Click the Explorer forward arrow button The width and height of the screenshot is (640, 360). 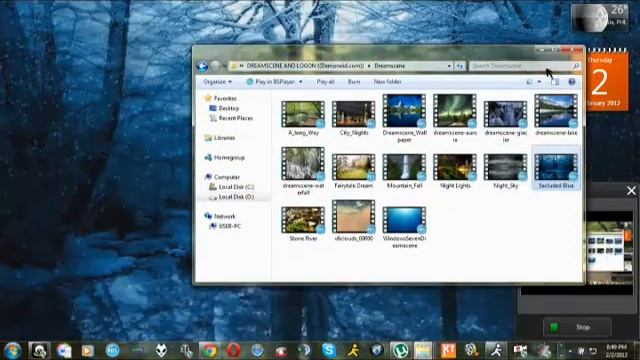click(x=215, y=66)
